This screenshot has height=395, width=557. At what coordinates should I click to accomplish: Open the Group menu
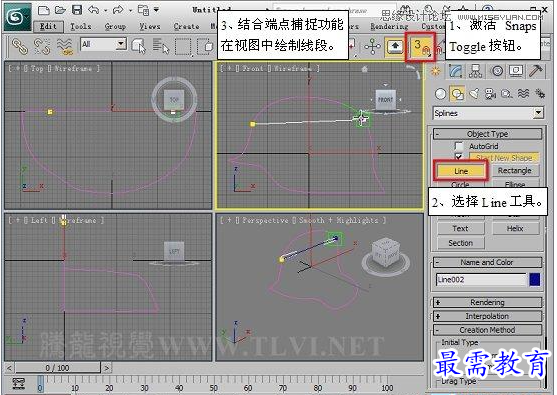point(115,26)
